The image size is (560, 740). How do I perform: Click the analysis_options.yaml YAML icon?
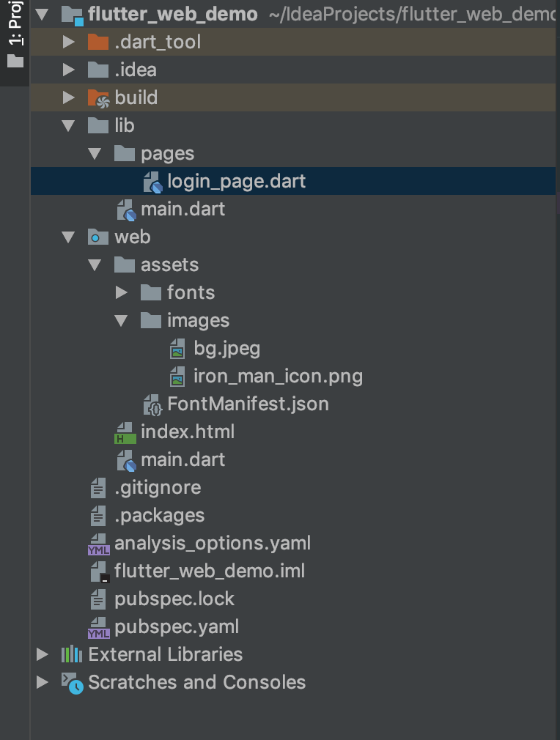click(99, 543)
